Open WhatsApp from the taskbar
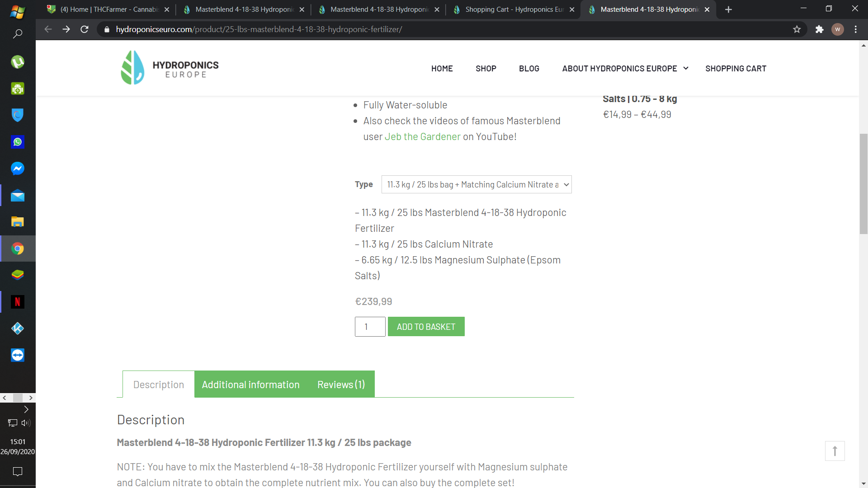 18,142
